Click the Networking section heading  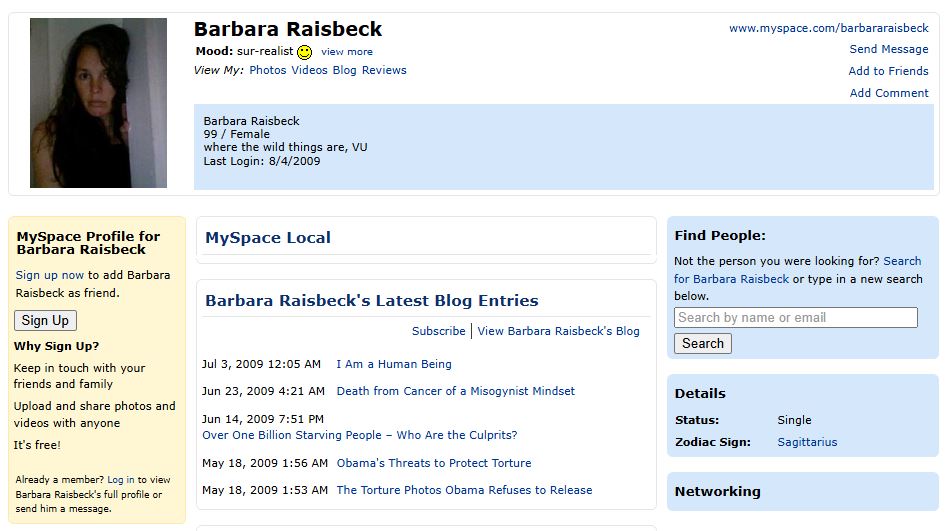(717, 492)
